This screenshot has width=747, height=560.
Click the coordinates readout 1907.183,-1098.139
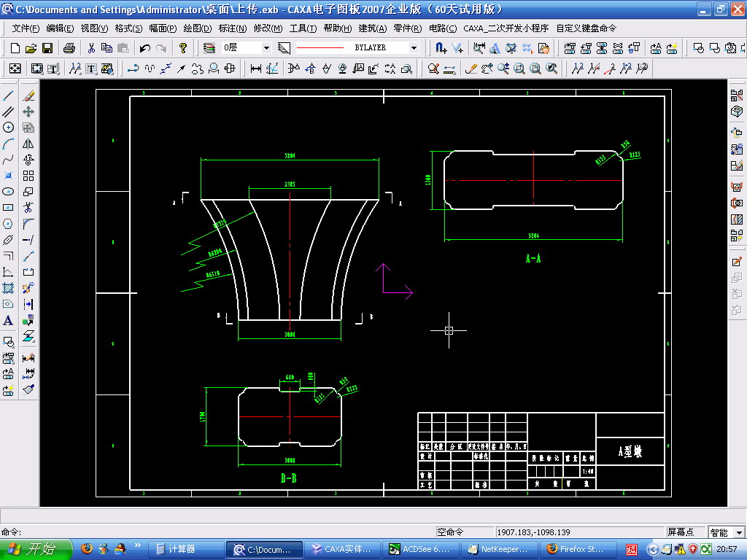click(533, 532)
